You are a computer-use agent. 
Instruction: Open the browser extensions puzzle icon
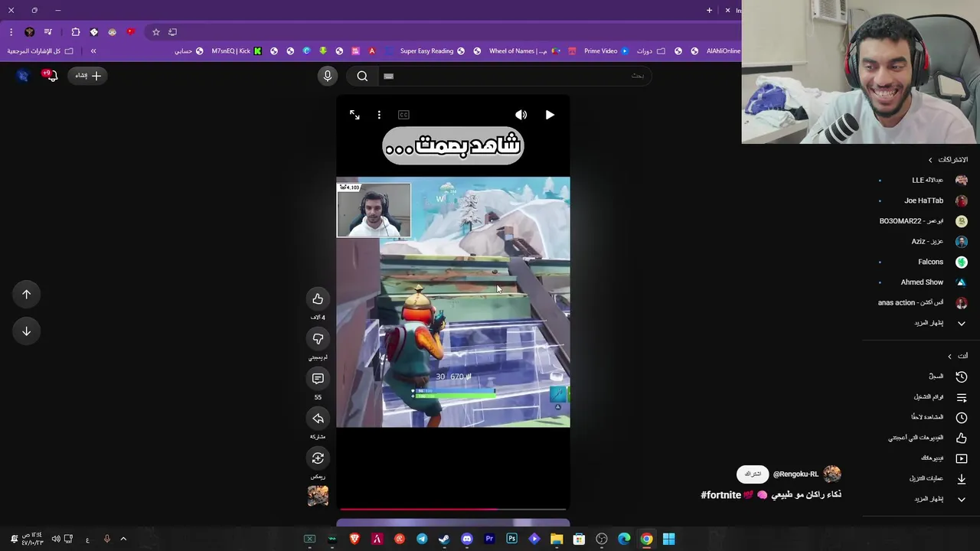pos(75,32)
